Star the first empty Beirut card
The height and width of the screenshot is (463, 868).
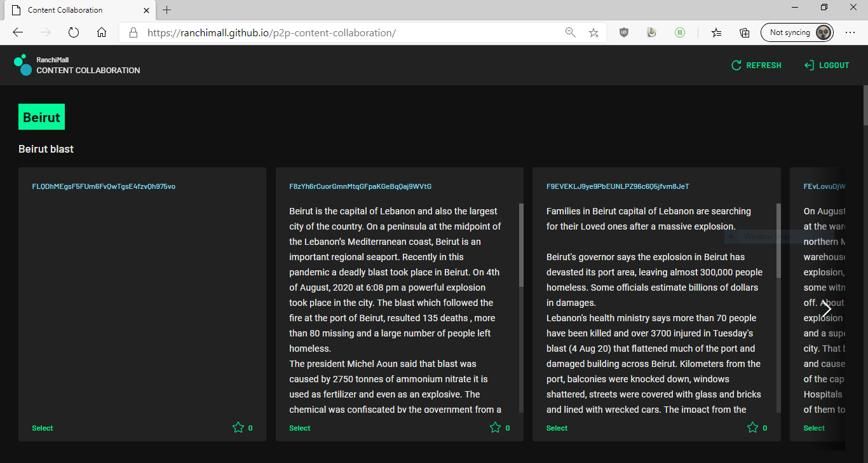[238, 428]
